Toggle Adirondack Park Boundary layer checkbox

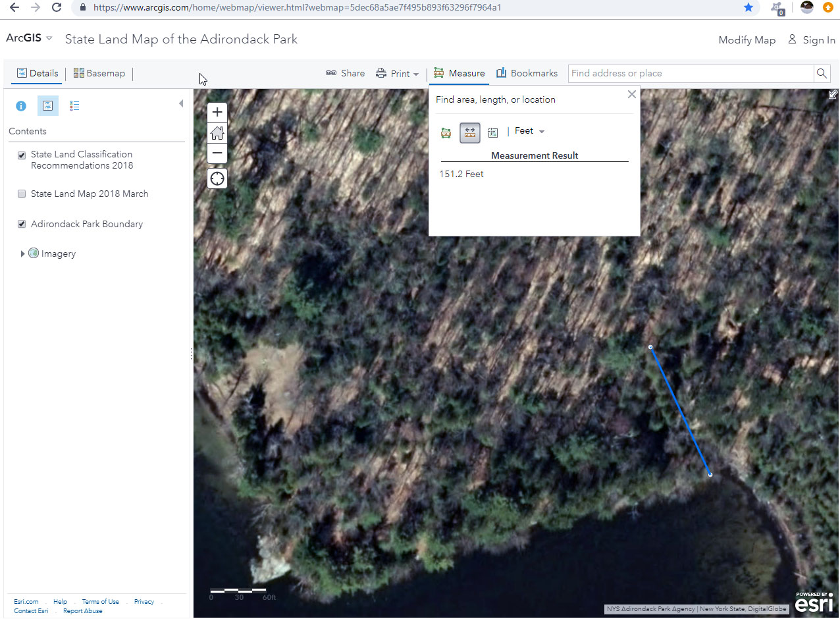coord(22,225)
